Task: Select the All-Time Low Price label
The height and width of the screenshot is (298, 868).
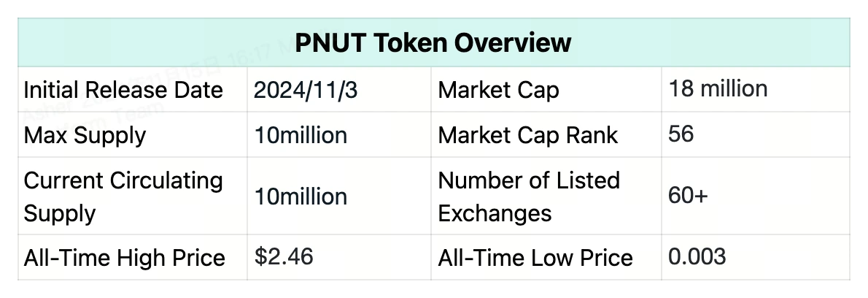Action: tap(535, 258)
